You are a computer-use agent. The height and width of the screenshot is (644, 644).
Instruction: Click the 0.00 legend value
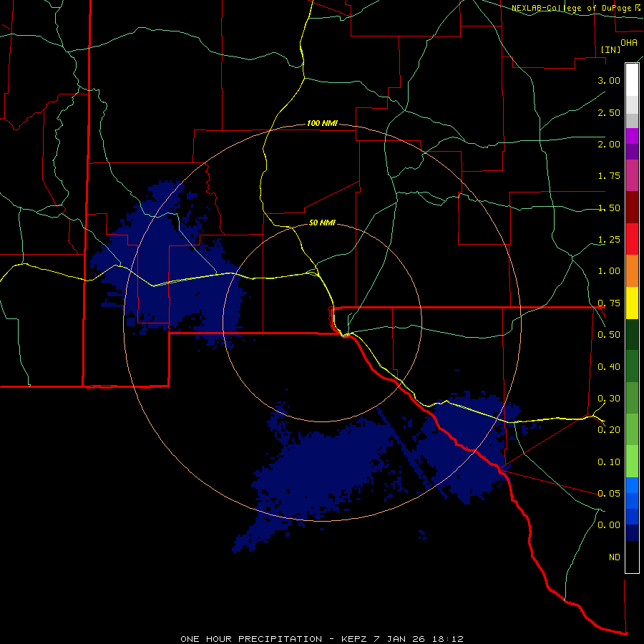(609, 525)
